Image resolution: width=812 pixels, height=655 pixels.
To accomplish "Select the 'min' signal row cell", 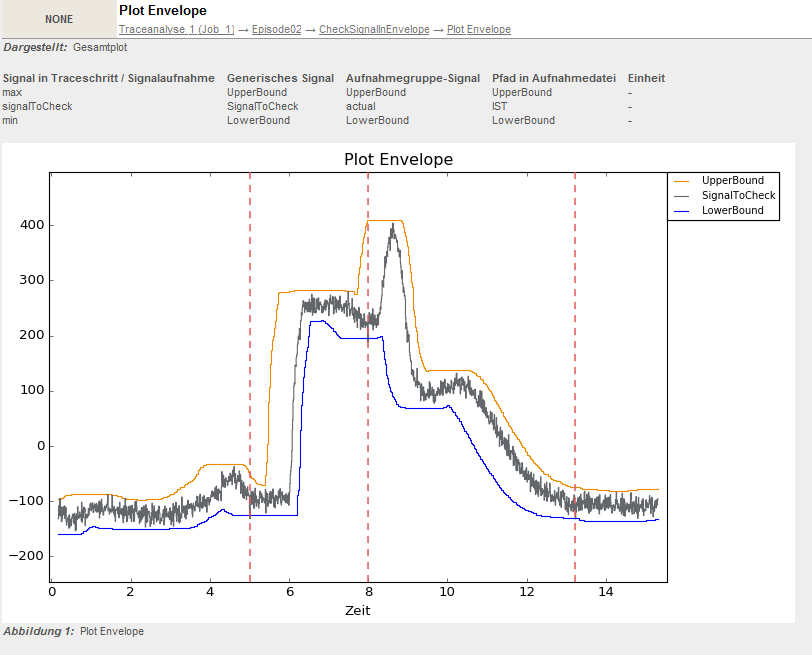I will (10, 120).
